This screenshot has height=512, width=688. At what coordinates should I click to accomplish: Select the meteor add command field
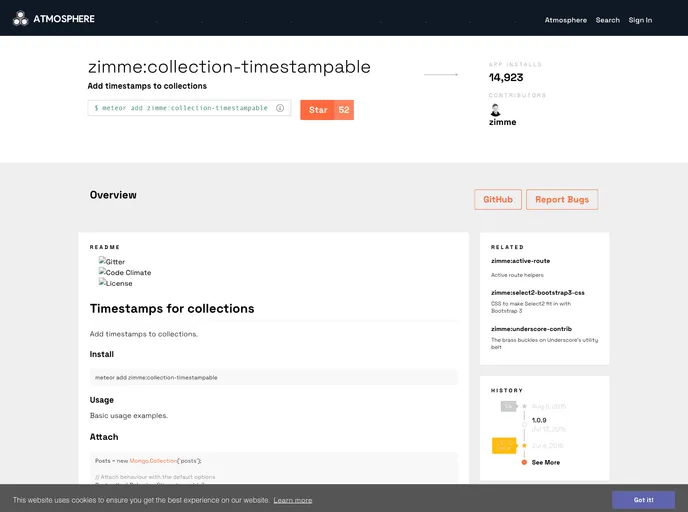tap(189, 108)
